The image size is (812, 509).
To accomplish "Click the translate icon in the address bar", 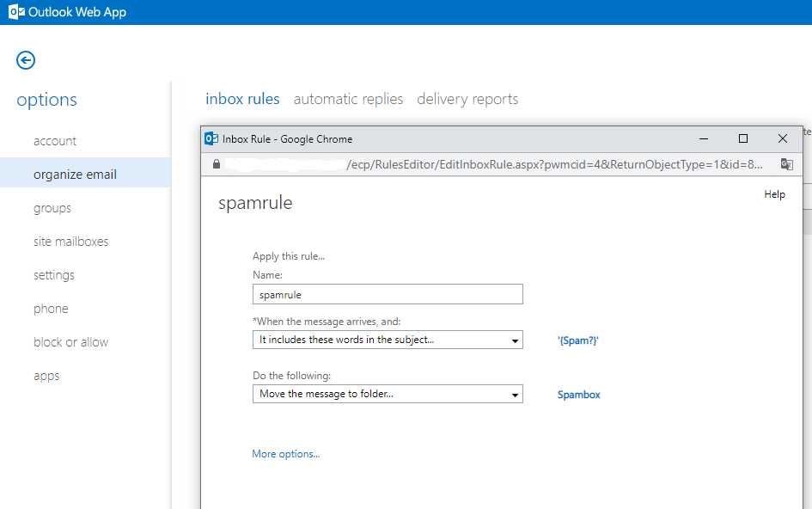I will [786, 164].
